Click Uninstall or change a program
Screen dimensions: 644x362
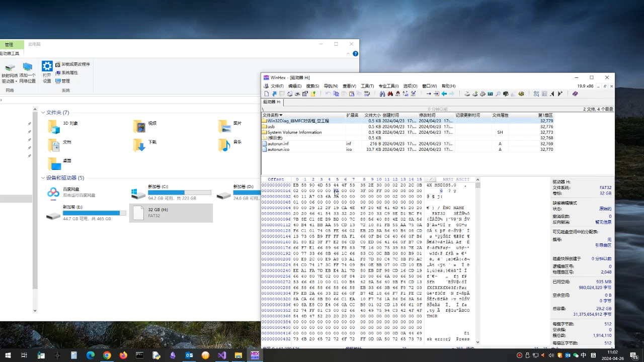(73, 64)
